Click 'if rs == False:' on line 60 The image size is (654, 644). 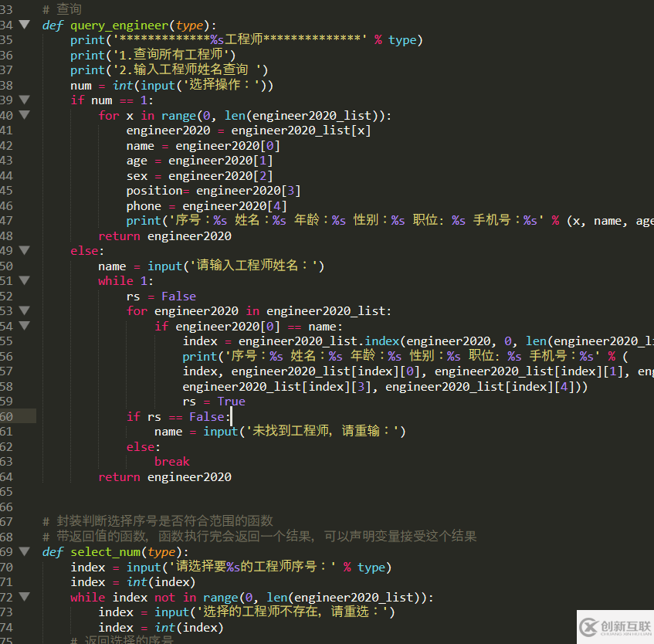coord(178,417)
